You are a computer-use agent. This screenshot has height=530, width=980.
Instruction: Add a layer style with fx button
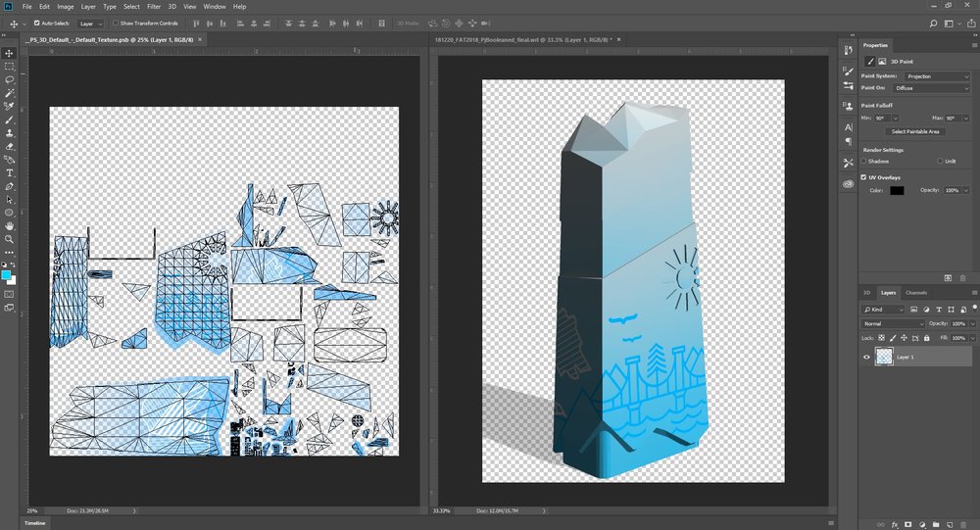895,523
